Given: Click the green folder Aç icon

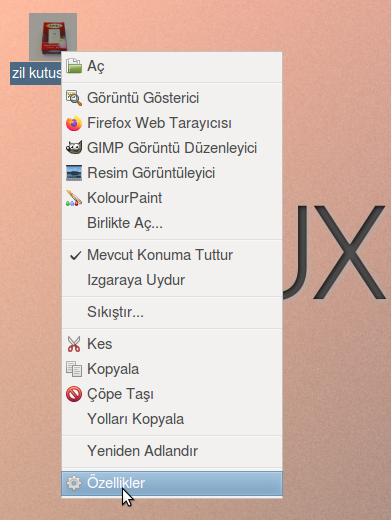Looking at the screenshot, I should (74, 66).
